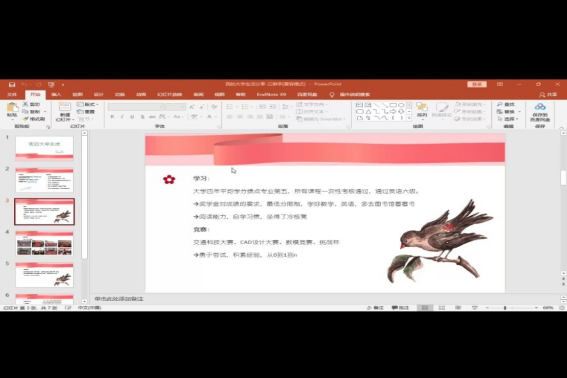Open the Layout dropdown in slides group
Screen dimensions: 567x378
[x=88, y=104]
